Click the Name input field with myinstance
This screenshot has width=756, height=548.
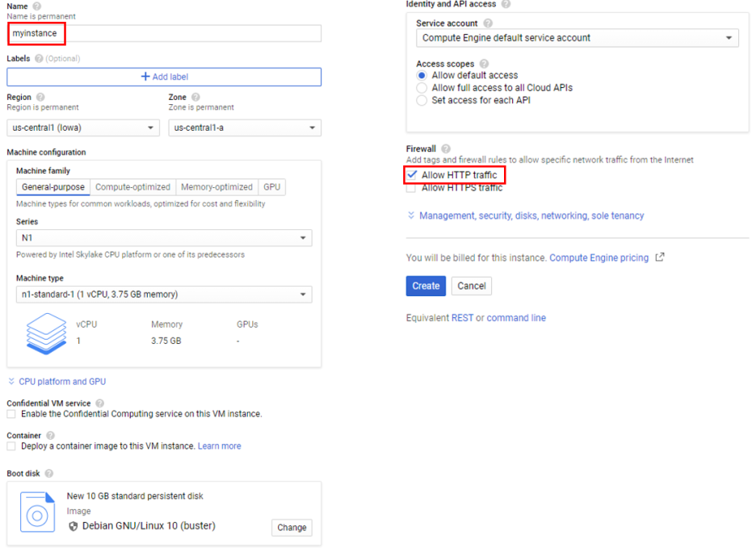click(x=164, y=33)
